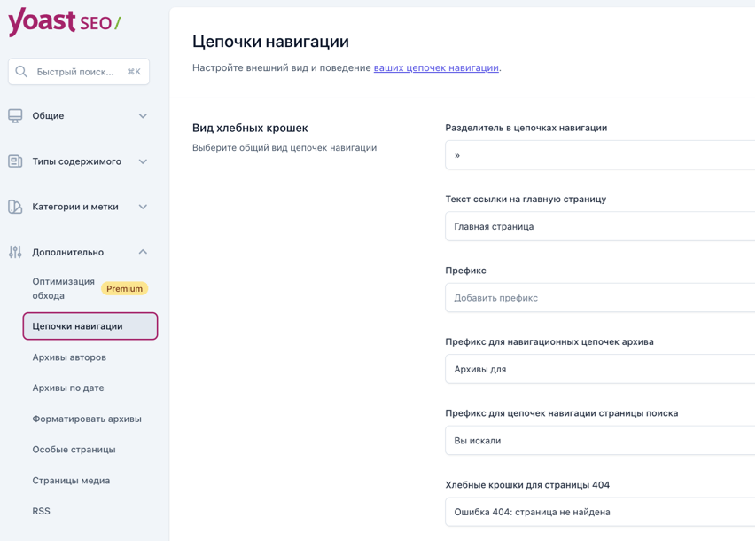Image resolution: width=756 pixels, height=541 pixels.
Task: Open the Типы содержимого menu section
Action: (79, 161)
